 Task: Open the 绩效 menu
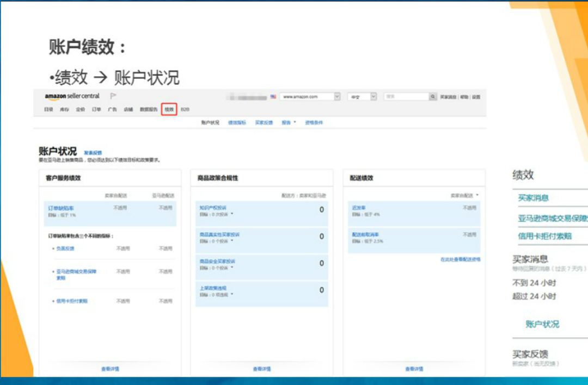[169, 109]
